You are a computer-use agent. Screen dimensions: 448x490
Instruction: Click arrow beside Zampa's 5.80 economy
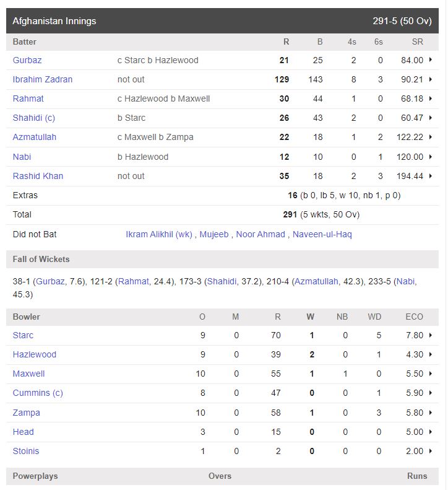[430, 413]
